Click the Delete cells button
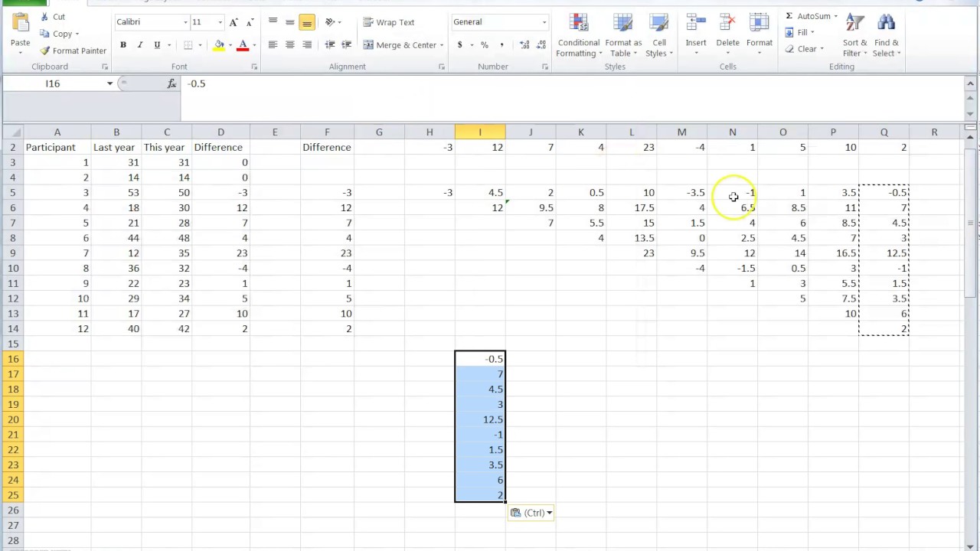Image resolution: width=980 pixels, height=551 pixels. click(727, 35)
